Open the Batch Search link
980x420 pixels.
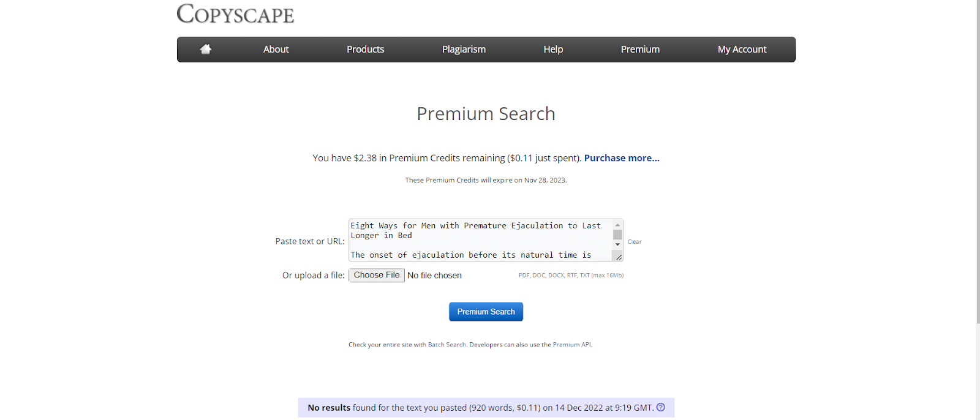[x=447, y=345]
